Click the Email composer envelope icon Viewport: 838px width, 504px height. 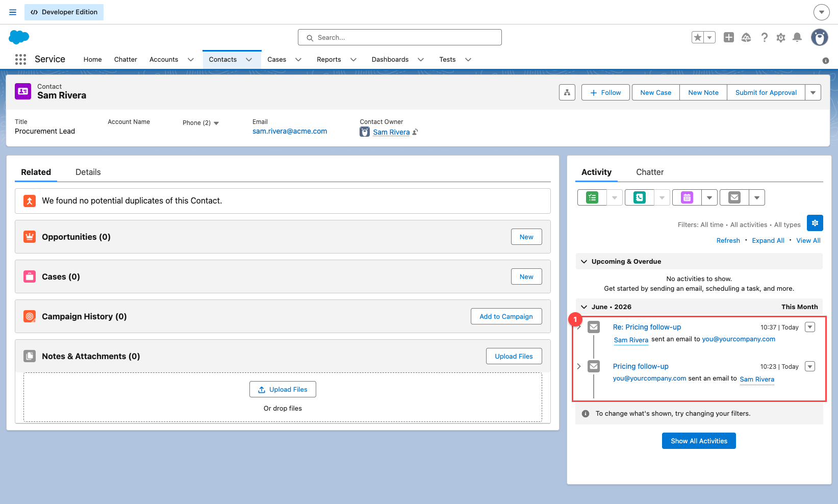[734, 197]
